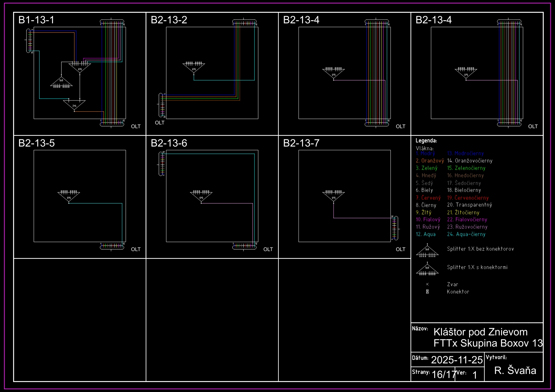
Task: Select the '12. Aqua' legend color entry
Action: tap(425, 234)
